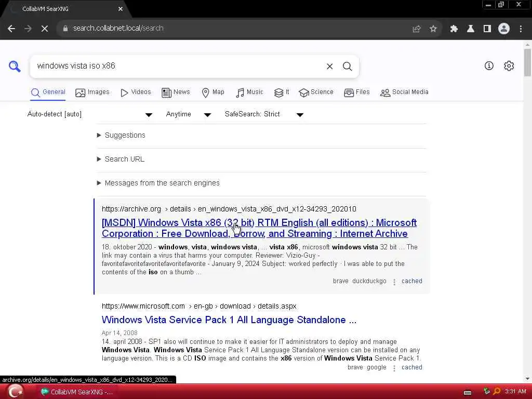
Task: Switch to the Images tab
Action: [x=92, y=92]
